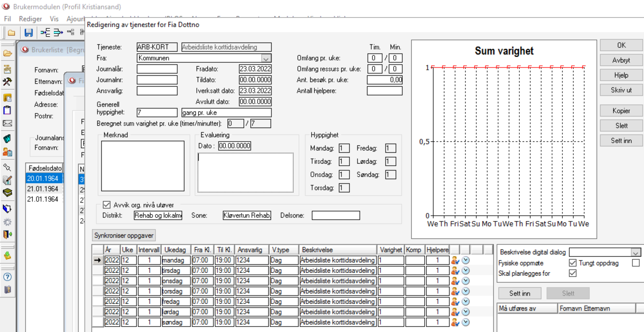This screenshot has height=332, width=644.
Task: Click the clock icon in tirsdag row
Action: click(466, 271)
